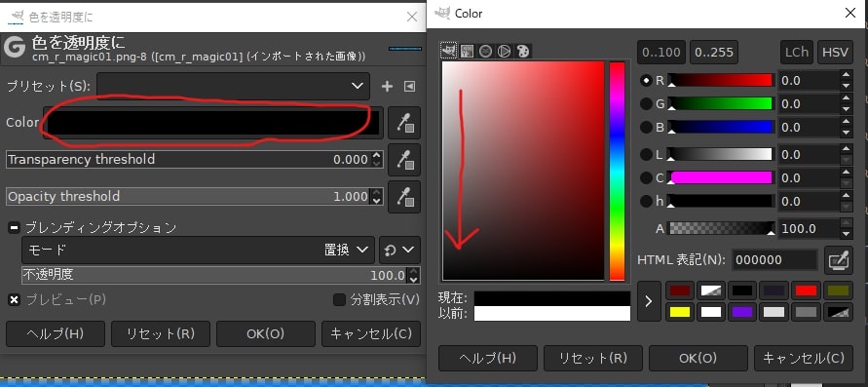
Task: Click the G green channel slider
Action: pos(720,103)
